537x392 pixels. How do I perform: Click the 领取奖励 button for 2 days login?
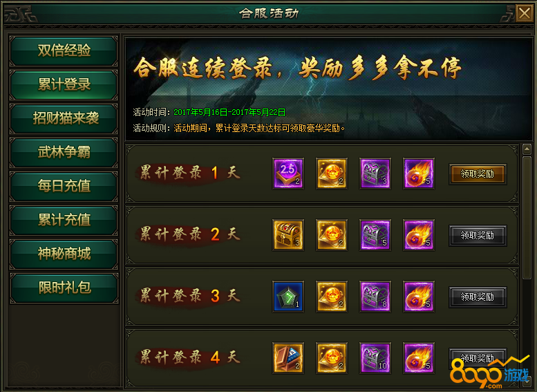click(x=478, y=235)
